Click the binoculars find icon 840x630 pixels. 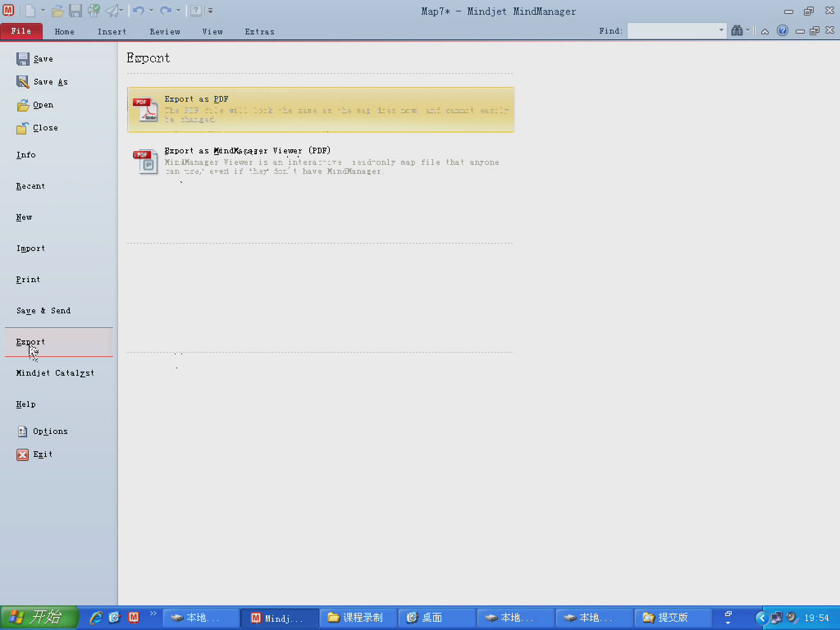[737, 30]
